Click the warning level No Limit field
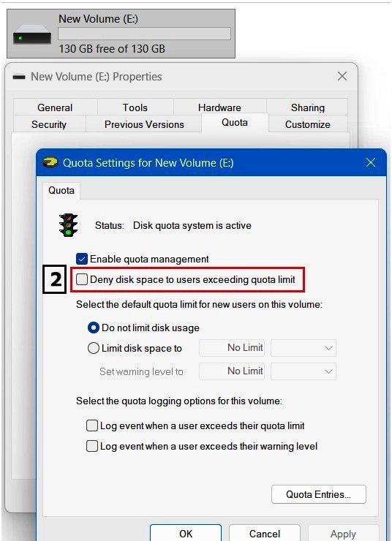The height and width of the screenshot is (541, 392). pyautogui.click(x=232, y=371)
